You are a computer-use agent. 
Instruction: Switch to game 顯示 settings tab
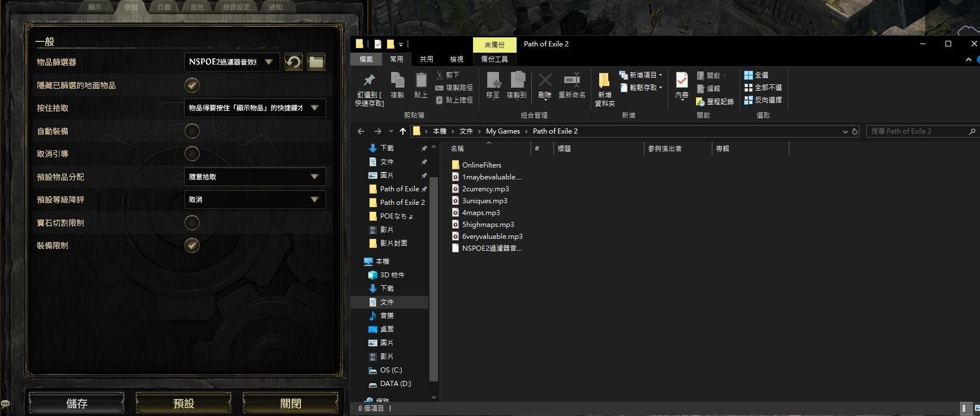pyautogui.click(x=95, y=7)
